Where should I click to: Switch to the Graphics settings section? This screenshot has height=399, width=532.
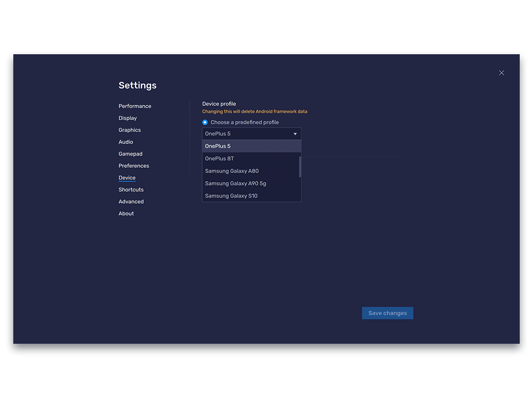130,130
